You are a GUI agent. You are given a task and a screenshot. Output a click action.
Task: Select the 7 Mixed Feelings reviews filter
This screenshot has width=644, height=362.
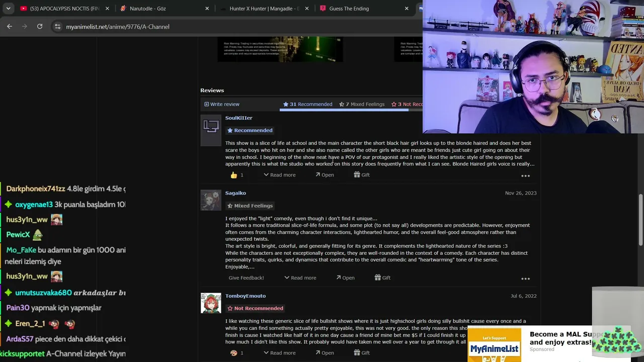(362, 104)
